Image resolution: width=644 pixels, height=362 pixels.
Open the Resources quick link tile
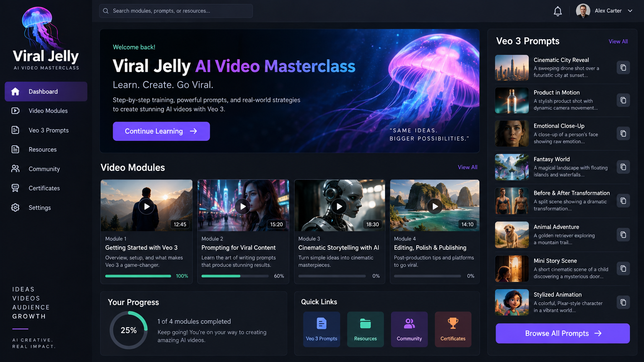[x=366, y=329]
